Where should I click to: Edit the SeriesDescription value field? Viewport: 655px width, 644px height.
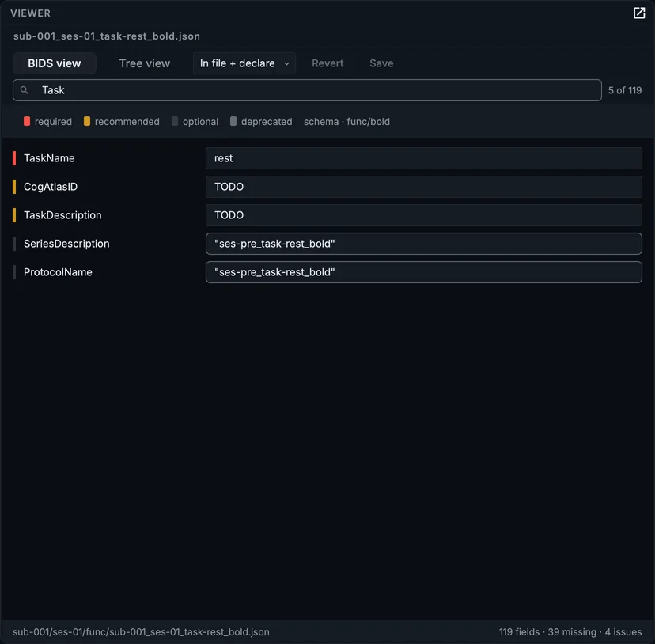423,244
